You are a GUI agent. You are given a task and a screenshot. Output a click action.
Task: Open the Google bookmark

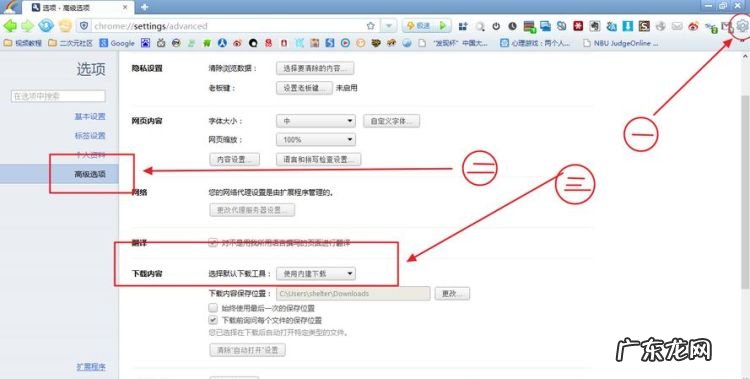click(117, 43)
